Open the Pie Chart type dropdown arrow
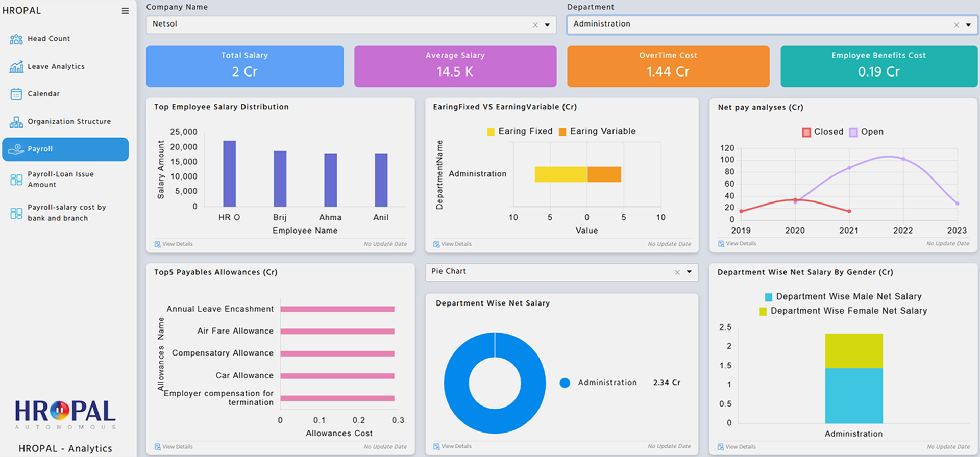The height and width of the screenshot is (457, 980). click(689, 272)
